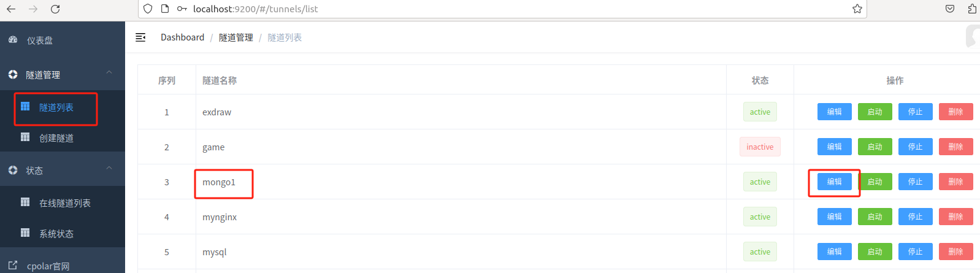The image size is (980, 273).
Task: Click the browser back arrow icon
Action: [x=11, y=9]
